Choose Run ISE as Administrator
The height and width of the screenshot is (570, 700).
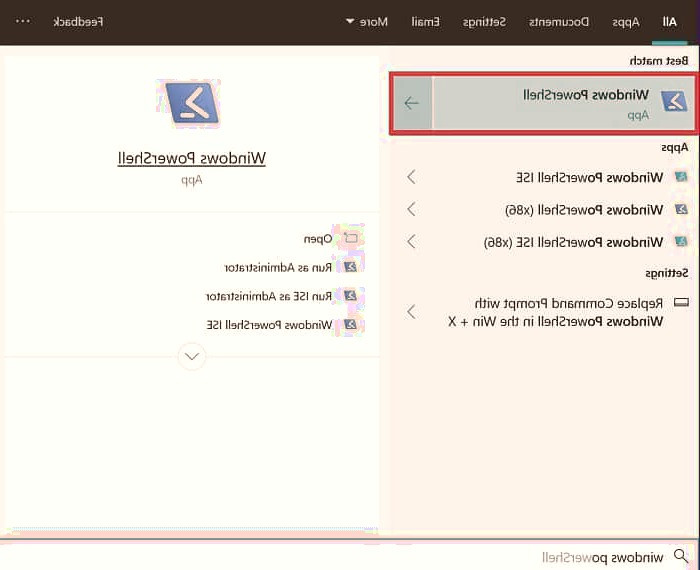[268, 297]
